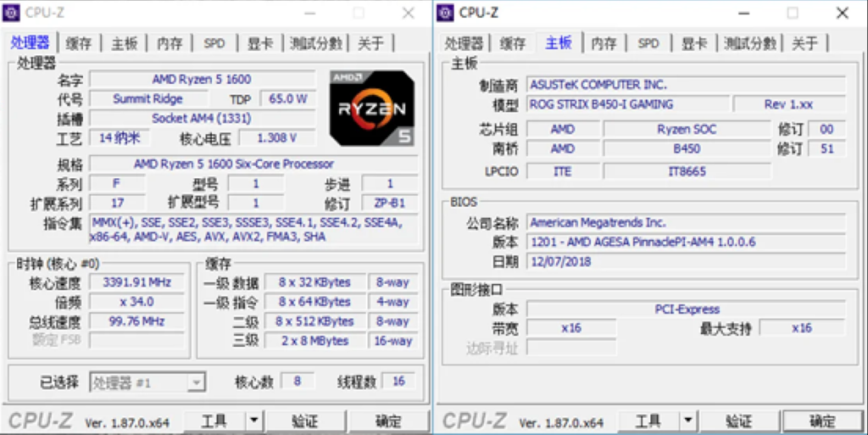Image resolution: width=868 pixels, height=435 pixels.
Task: Switch to 内存 tab in right CPU-Z window
Action: [x=604, y=43]
